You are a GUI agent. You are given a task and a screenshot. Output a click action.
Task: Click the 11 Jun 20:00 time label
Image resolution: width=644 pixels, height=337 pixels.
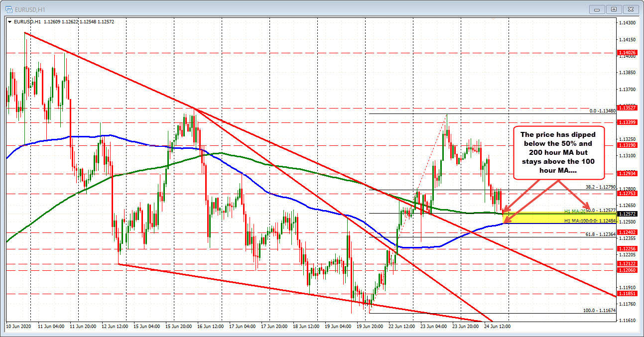click(82, 327)
